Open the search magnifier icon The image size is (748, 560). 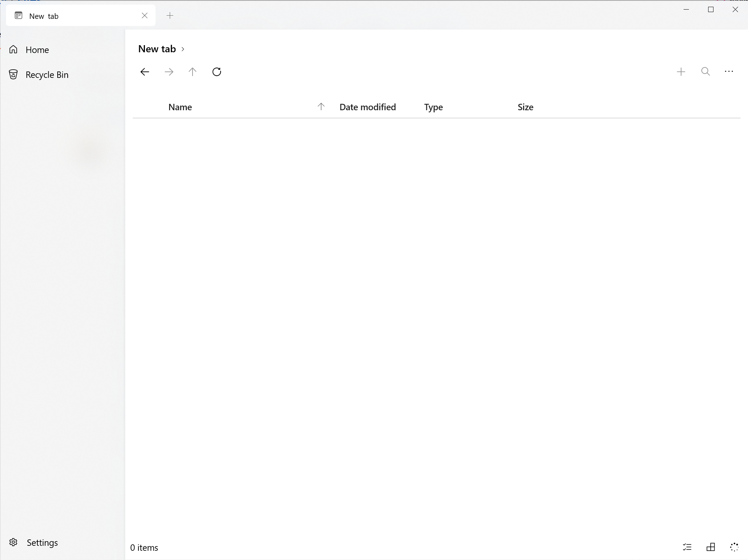coord(705,72)
